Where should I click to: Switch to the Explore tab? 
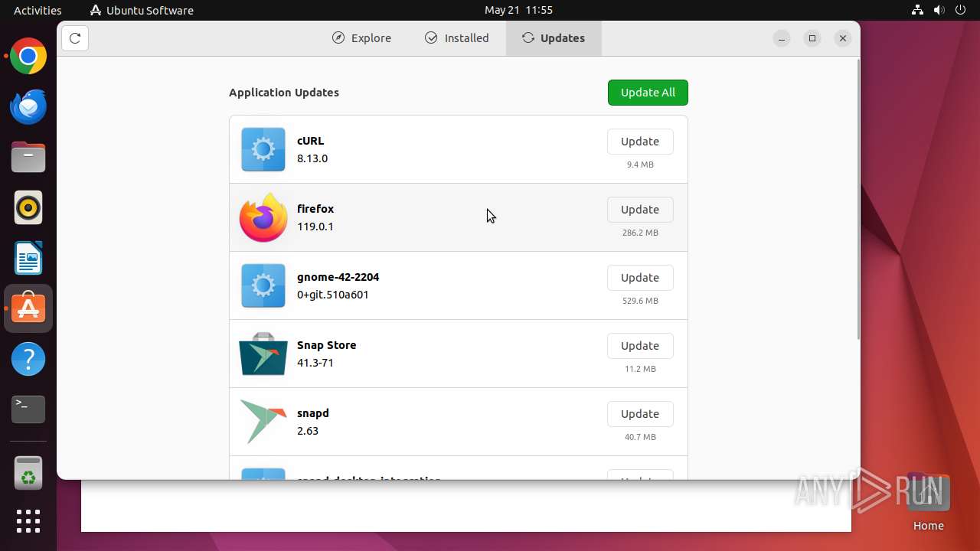[x=361, y=38]
